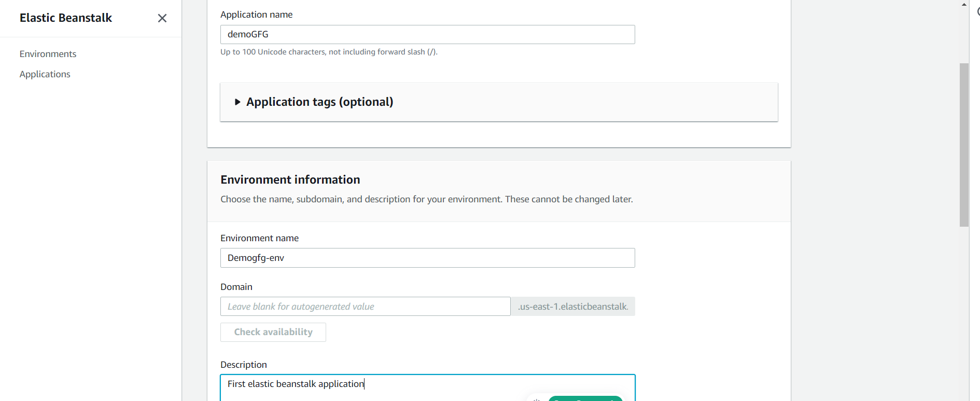Click the cut-off circular icon at top right
This screenshot has width=980, height=401.
coord(978,11)
